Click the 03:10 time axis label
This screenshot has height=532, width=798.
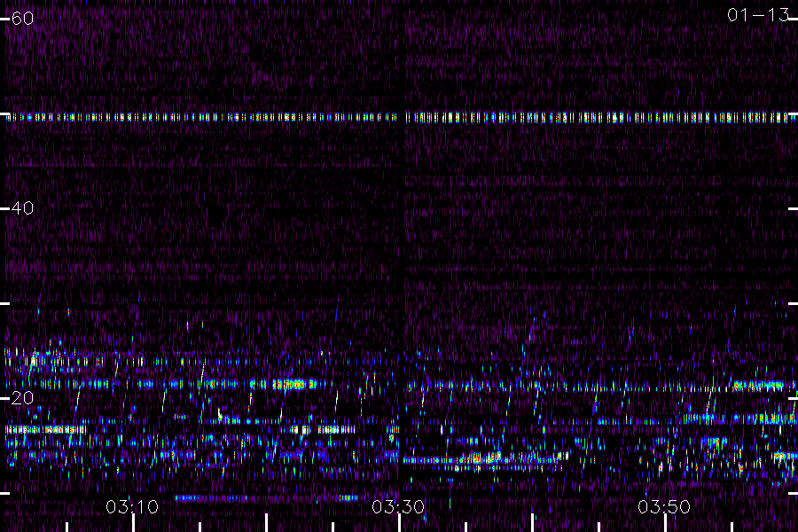[132, 507]
